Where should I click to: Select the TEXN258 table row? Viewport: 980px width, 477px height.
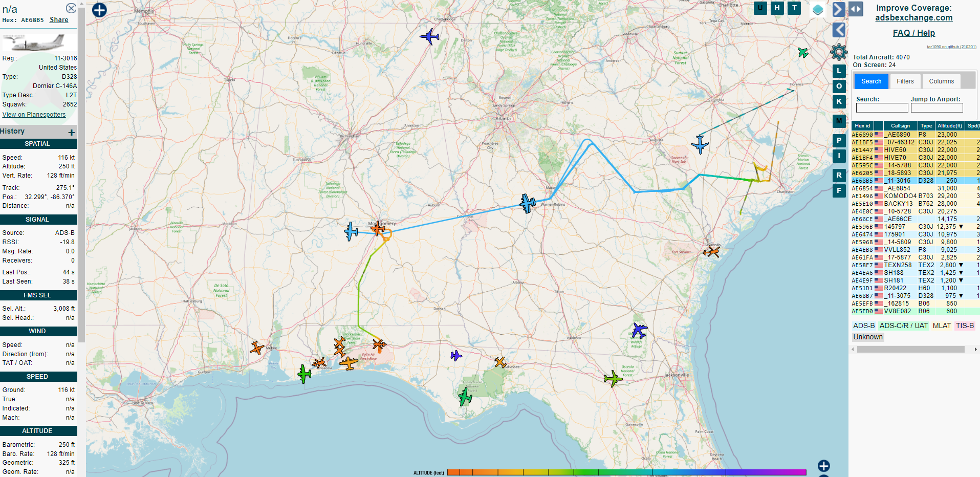click(915, 265)
